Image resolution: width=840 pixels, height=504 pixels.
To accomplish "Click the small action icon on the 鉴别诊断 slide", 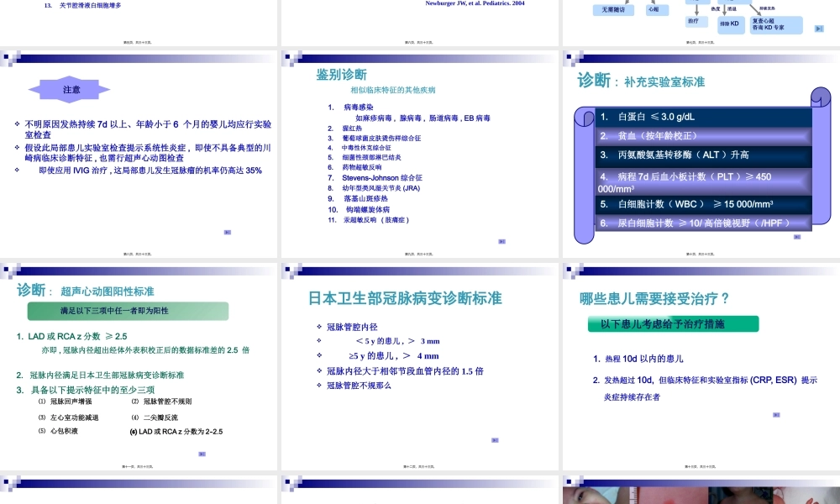I will coord(501,241).
